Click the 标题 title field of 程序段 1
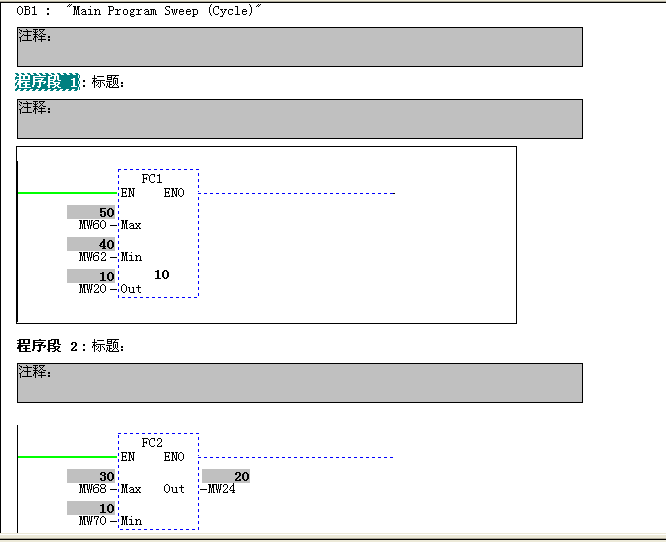The width and height of the screenshot is (666, 542). [108, 82]
